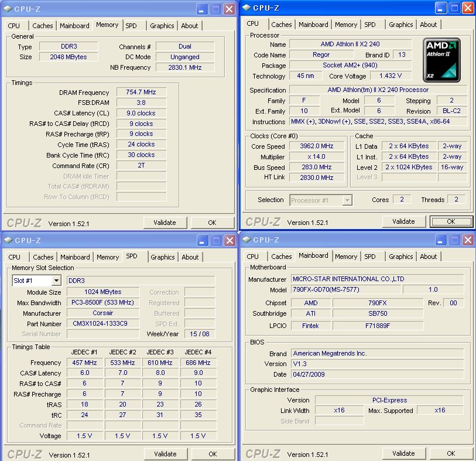Viewport: 476px width, 461px height.
Task: Click the NB Frequency value 2830.1 MHz
Action: click(185, 67)
